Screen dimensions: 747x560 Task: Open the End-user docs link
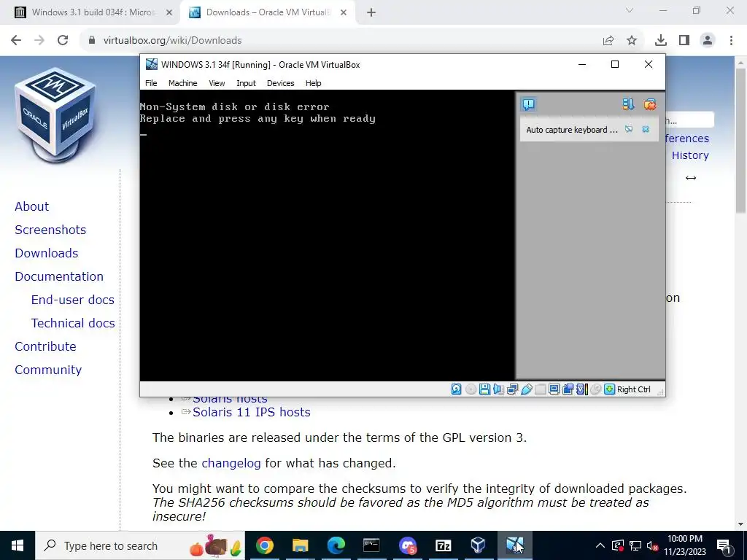pyautogui.click(x=73, y=300)
